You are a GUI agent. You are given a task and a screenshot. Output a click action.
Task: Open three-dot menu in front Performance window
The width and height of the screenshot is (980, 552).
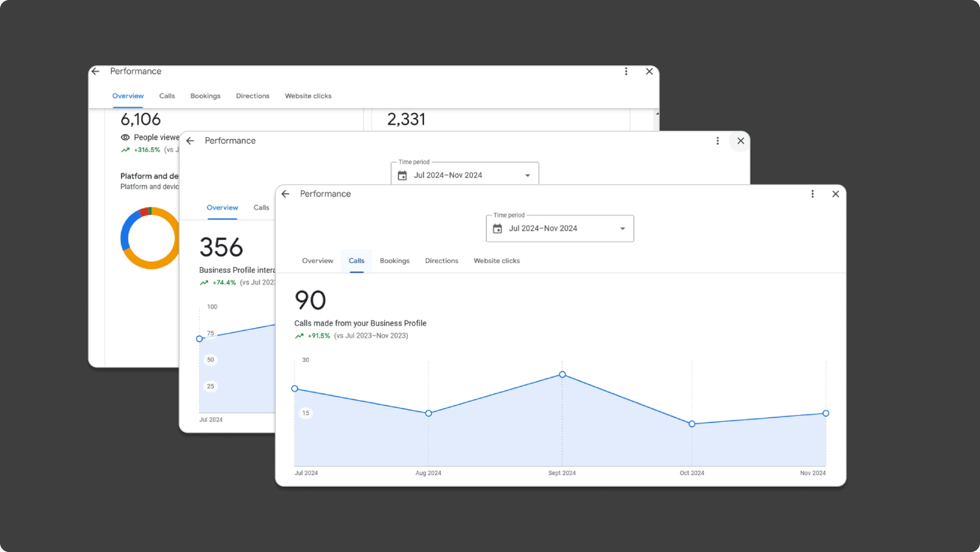(812, 194)
